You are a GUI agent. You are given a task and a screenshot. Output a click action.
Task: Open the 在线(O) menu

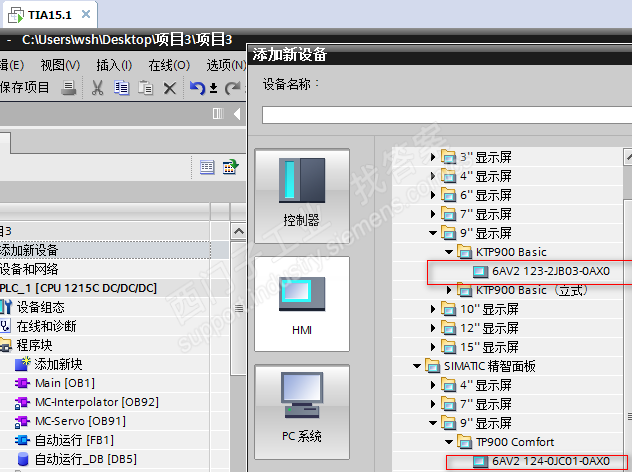pos(169,65)
